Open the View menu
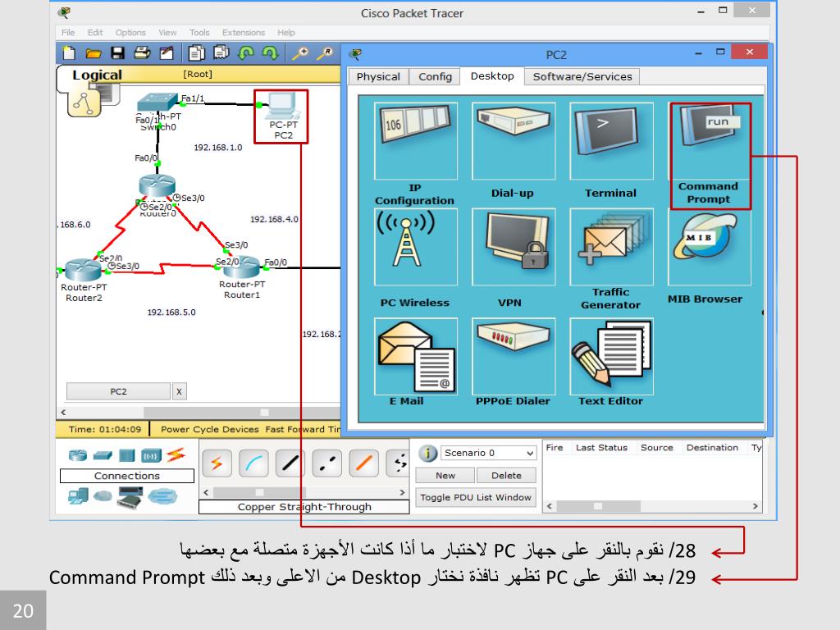 point(167,33)
